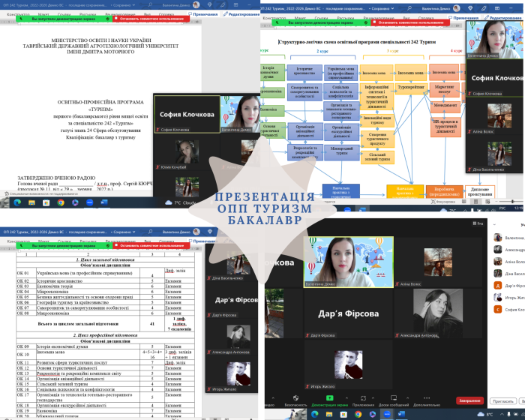Toggle Фокусировка mode in scheme Word status bar
Image resolution: width=525 pixels, height=420 pixels.
point(443,202)
